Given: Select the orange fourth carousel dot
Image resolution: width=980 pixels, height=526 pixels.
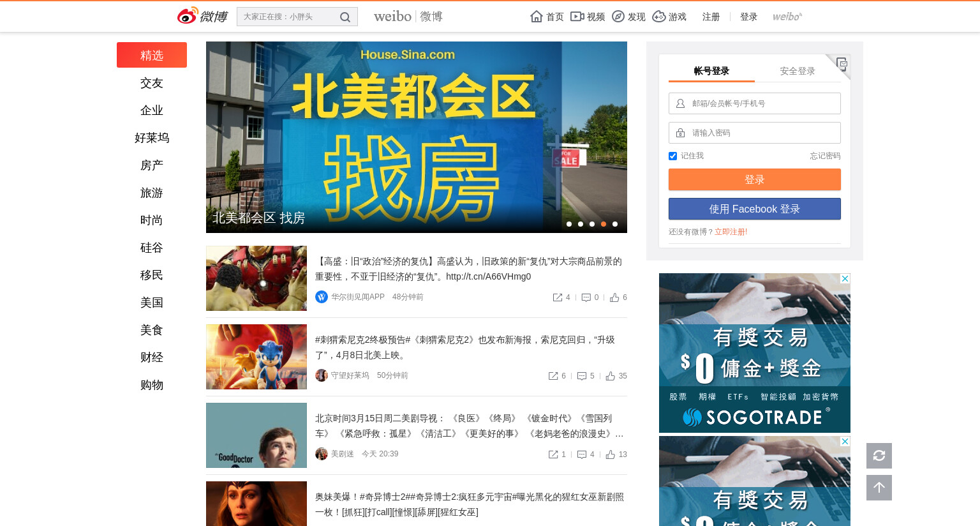Looking at the screenshot, I should point(604,224).
